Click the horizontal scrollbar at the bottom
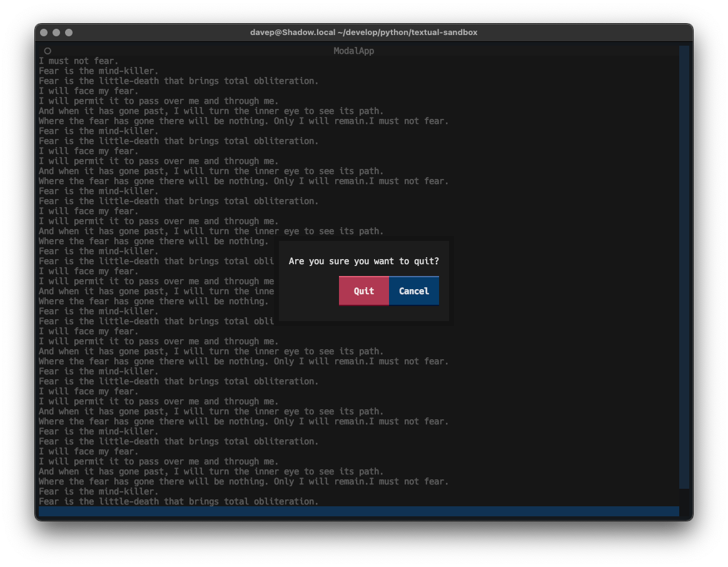The image size is (728, 567). click(x=358, y=511)
